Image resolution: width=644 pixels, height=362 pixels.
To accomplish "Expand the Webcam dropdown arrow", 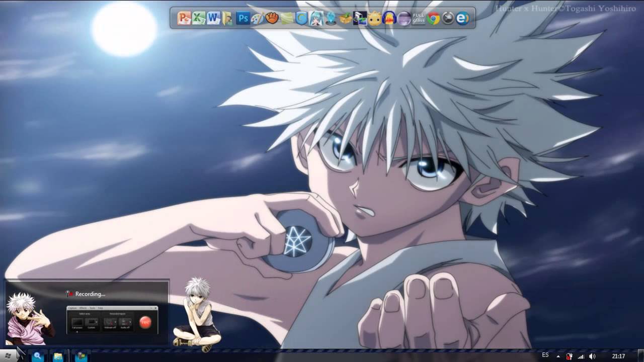I will click(115, 322).
